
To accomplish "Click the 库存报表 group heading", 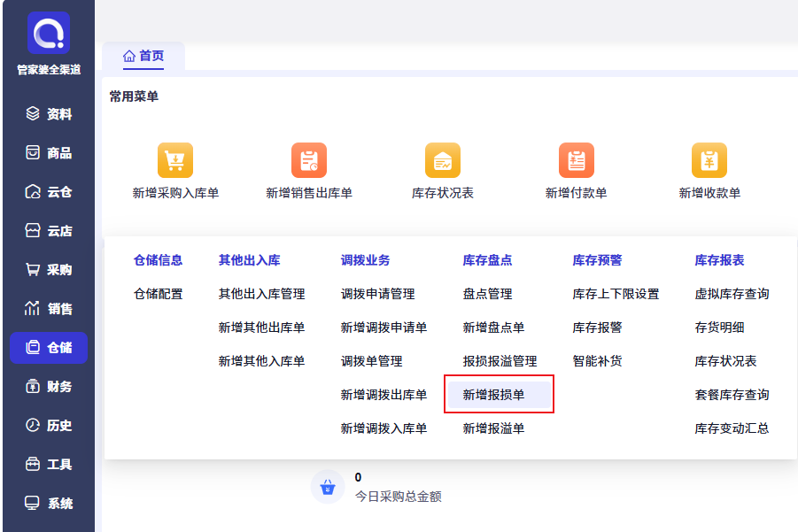I will pyautogui.click(x=720, y=260).
